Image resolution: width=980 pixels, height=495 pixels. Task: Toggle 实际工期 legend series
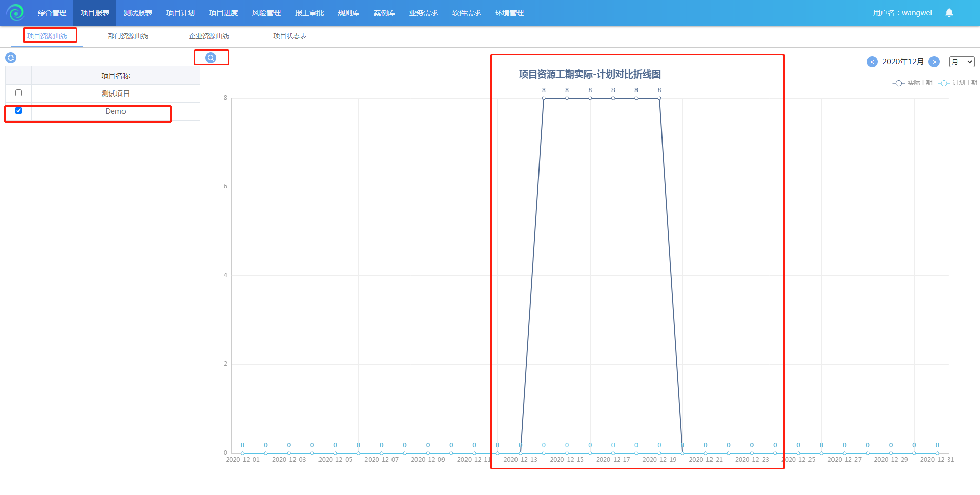click(x=912, y=83)
